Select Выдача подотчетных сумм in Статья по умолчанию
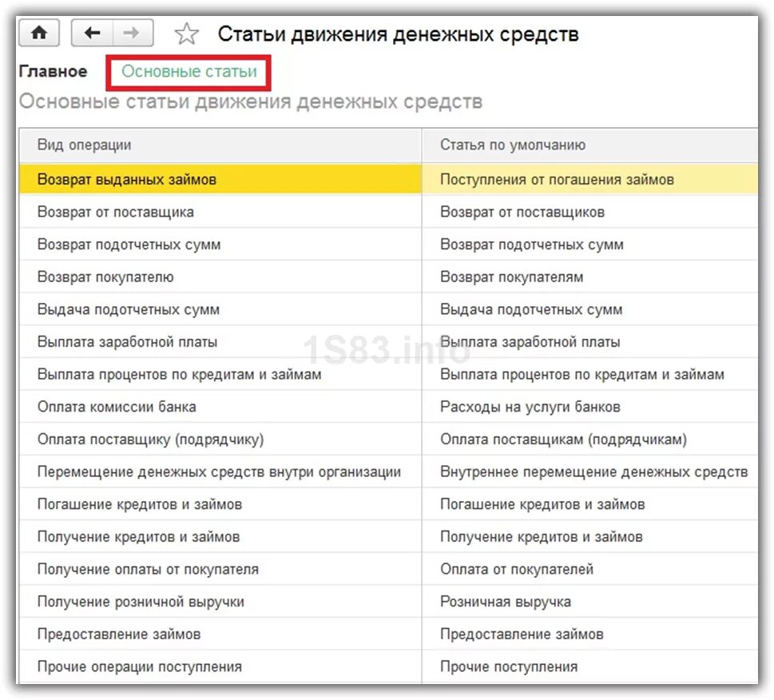774x700 pixels. 589,309
